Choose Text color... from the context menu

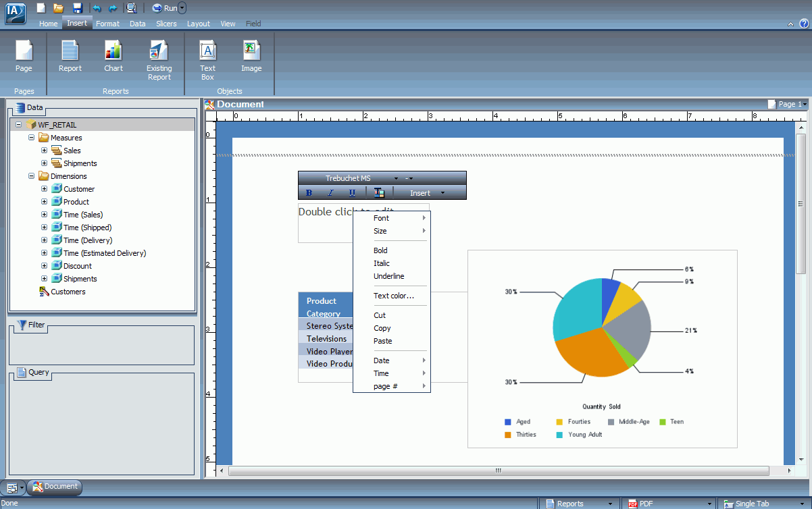392,296
